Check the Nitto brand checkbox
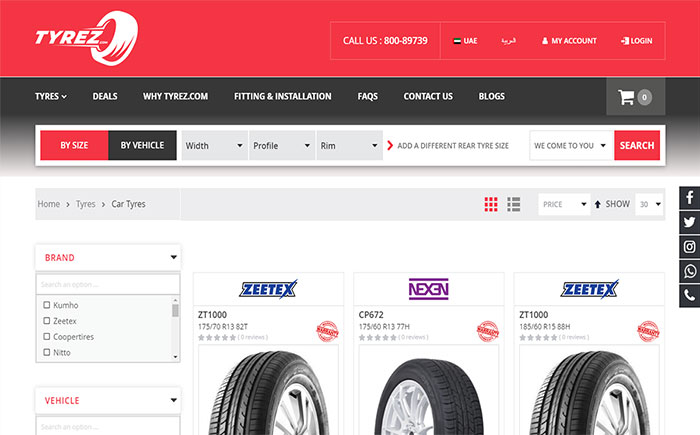Viewport: 700px width, 435px height. [x=46, y=352]
